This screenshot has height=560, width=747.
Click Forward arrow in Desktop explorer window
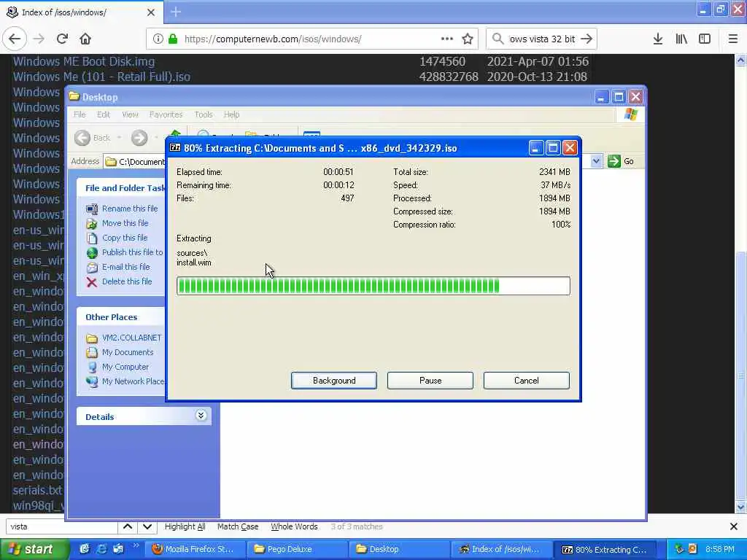(139, 138)
